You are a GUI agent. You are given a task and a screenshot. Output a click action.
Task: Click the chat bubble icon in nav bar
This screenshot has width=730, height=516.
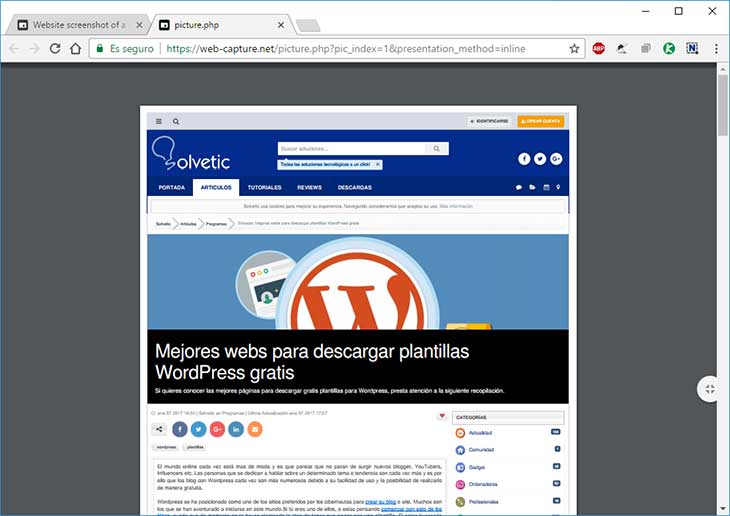click(519, 187)
